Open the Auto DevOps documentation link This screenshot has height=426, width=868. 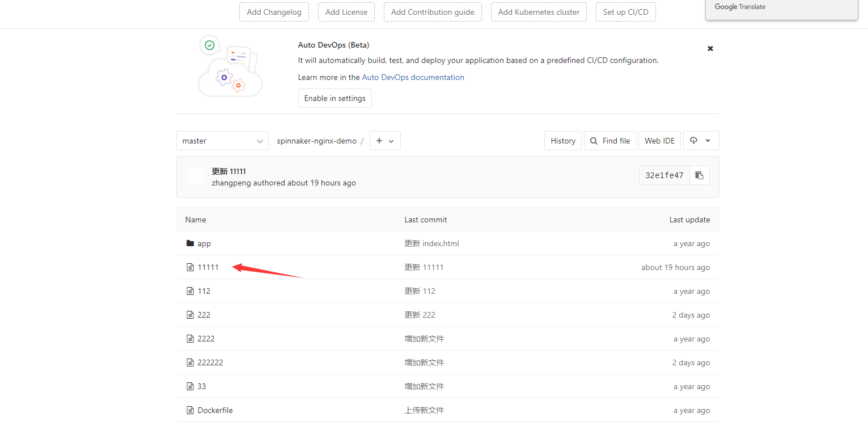tap(413, 77)
